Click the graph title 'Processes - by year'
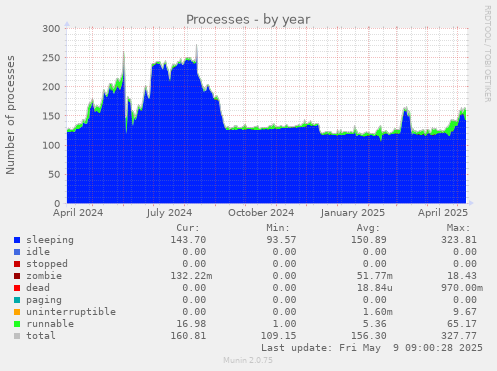497x371 pixels. [248, 20]
